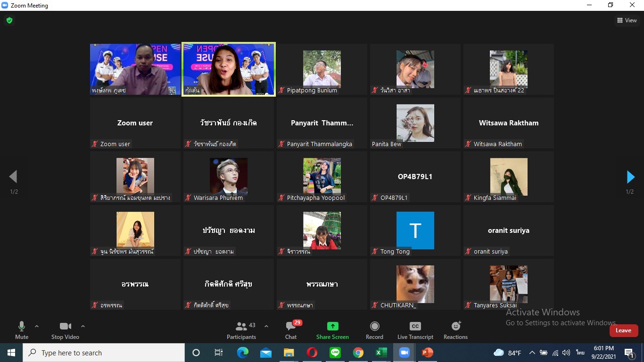Click the Windows search box
The width and height of the screenshot is (644, 362).
coord(104,353)
